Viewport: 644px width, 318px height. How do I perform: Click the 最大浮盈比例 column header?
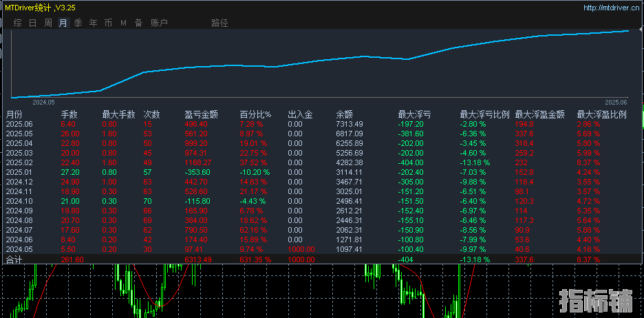[602, 115]
